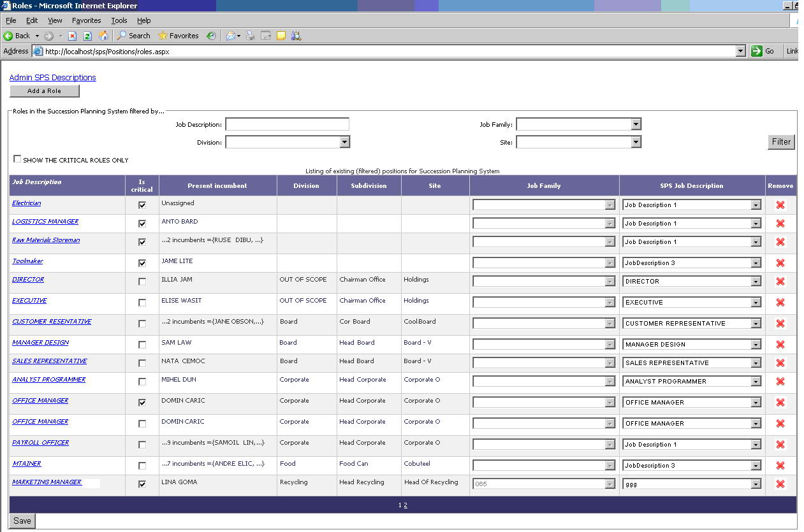The height and width of the screenshot is (532, 804).
Task: Go to page 2 of the listing
Action: [x=406, y=505]
